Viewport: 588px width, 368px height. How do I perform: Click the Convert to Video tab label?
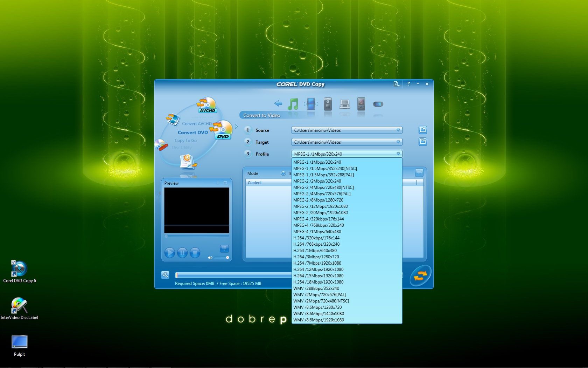click(x=261, y=115)
